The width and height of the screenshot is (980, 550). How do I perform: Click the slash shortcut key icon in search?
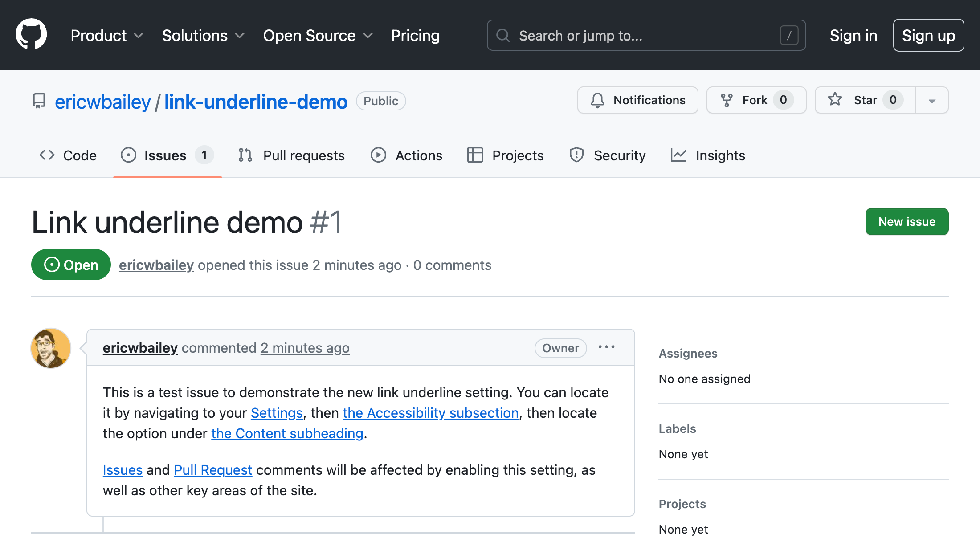(789, 35)
